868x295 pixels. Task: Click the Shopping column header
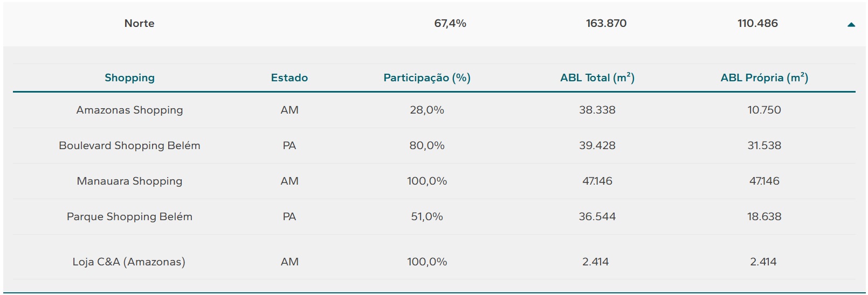click(129, 78)
